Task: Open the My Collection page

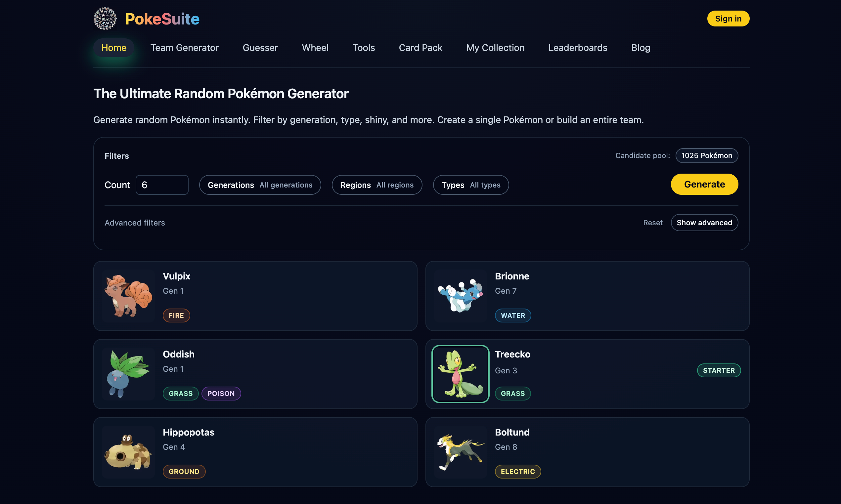Action: pos(495,48)
